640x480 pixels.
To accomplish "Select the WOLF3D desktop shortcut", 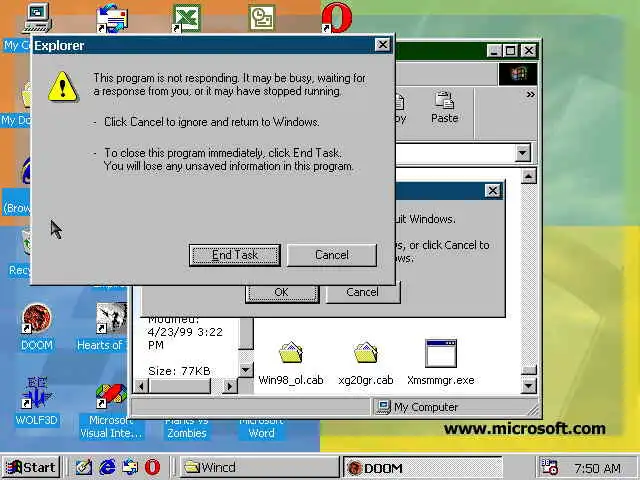I will click(x=36, y=401).
